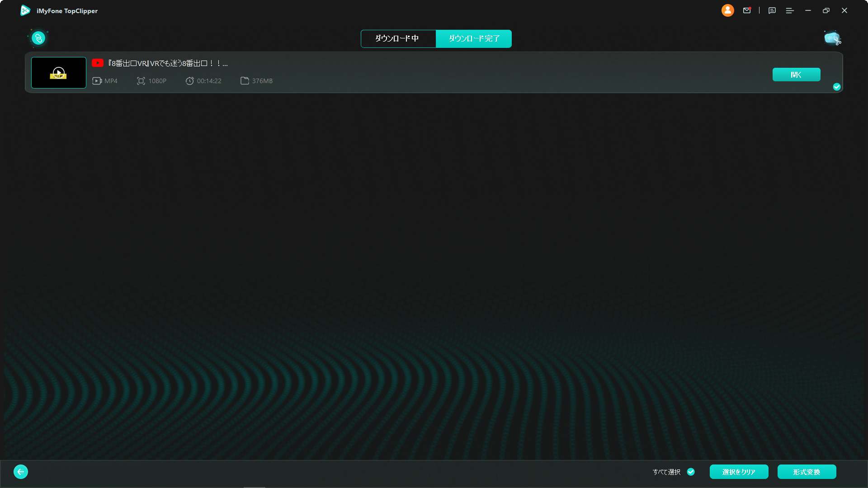Switch to the ダウンロード中 tab
This screenshot has width=868, height=488.
pos(398,39)
